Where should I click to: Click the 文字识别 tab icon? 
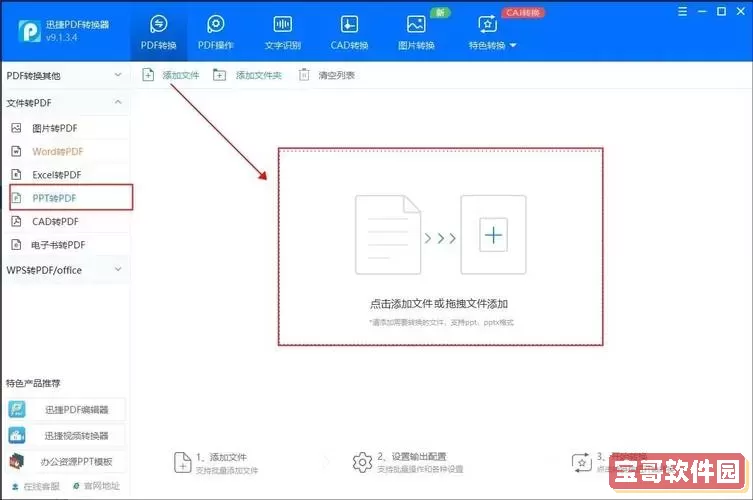point(282,24)
